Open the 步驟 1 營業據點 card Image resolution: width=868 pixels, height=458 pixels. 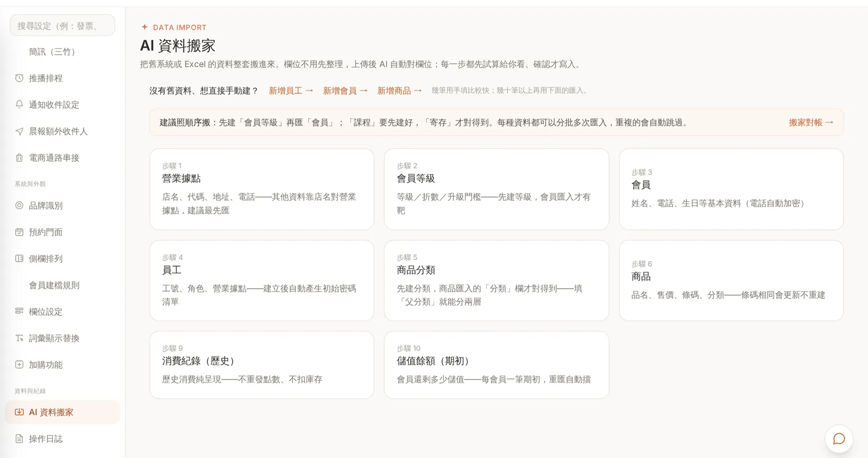(x=262, y=189)
